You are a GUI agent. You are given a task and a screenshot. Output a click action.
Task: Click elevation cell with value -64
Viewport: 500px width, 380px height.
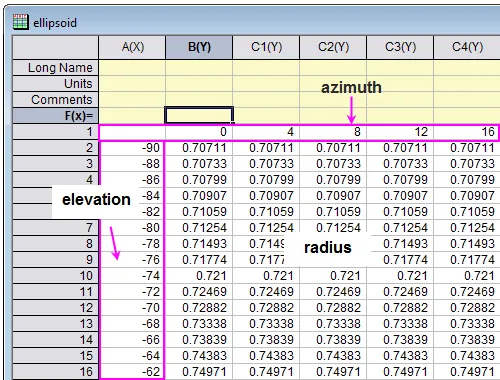click(x=132, y=356)
